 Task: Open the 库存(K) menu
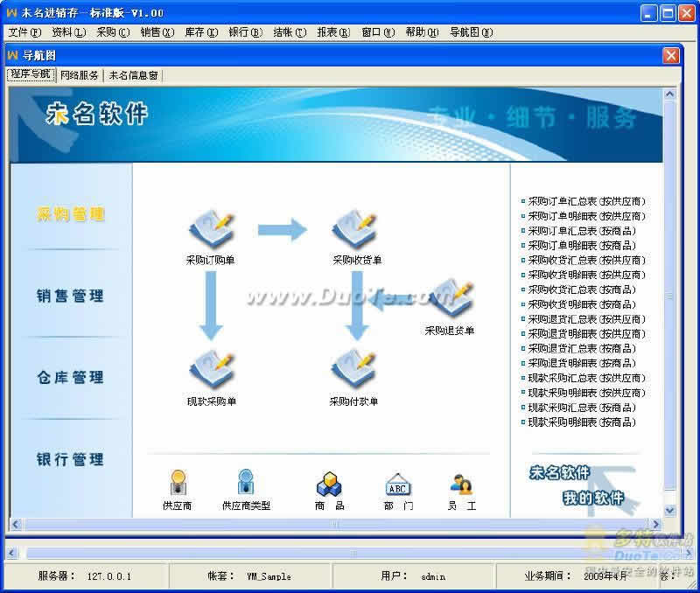tap(201, 32)
